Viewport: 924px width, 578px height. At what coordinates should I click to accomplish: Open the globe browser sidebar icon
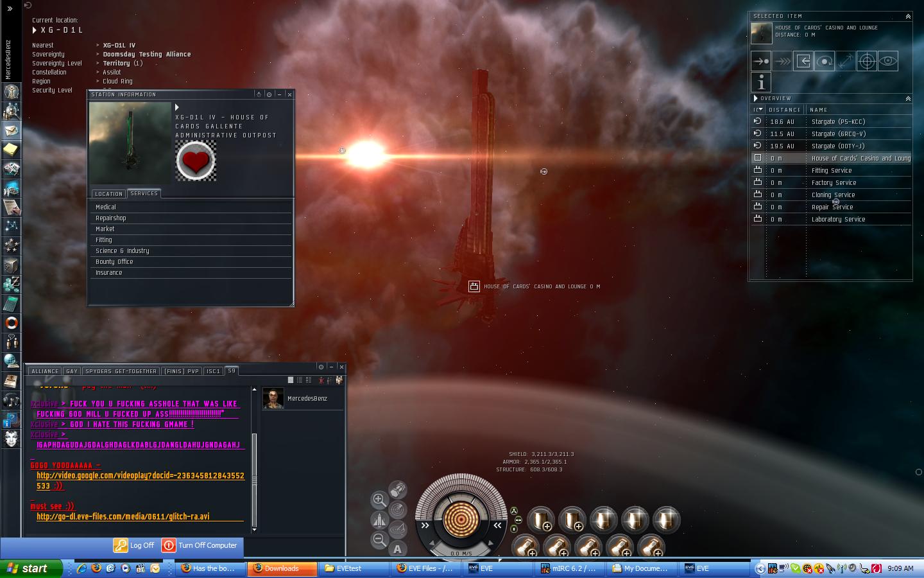pyautogui.click(x=11, y=361)
